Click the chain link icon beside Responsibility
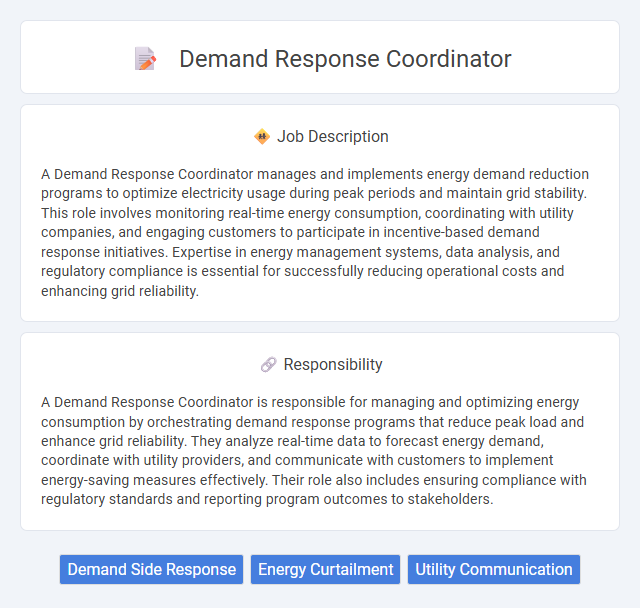Screen dimensions: 640x608 pos(268,364)
